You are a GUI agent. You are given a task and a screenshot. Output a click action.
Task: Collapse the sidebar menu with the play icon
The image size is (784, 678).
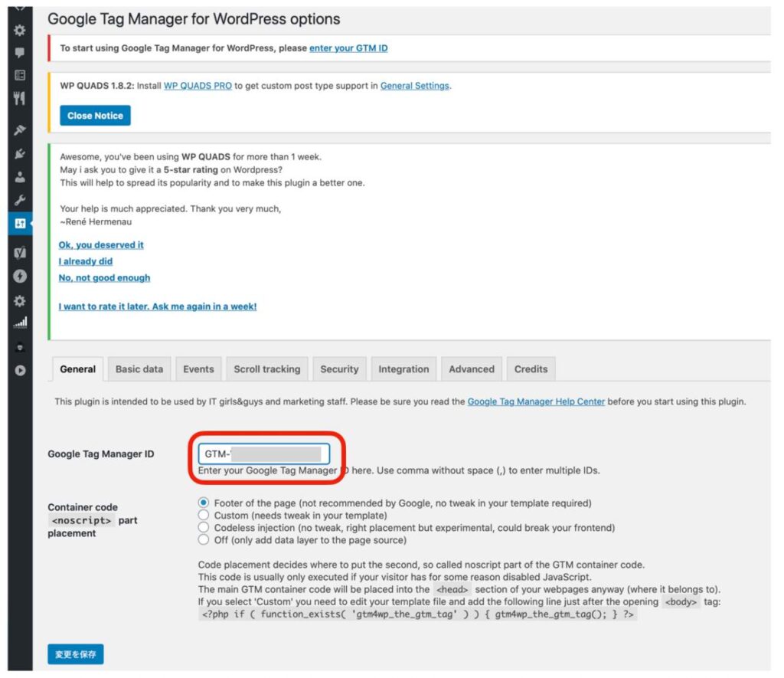pyautogui.click(x=19, y=371)
